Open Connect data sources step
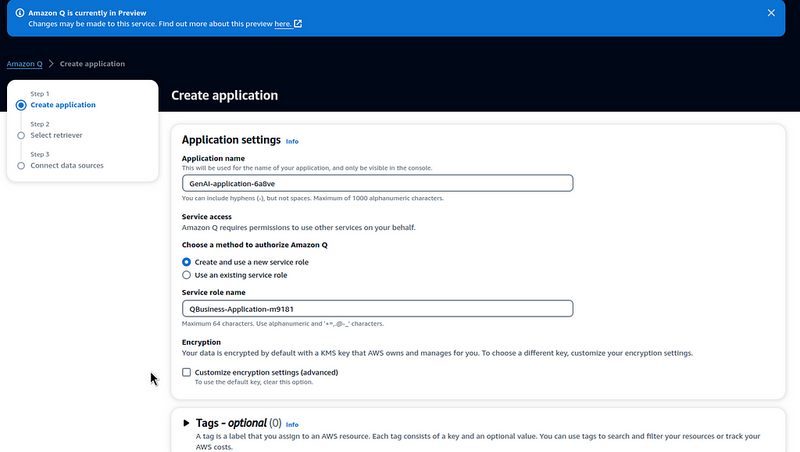 67,165
